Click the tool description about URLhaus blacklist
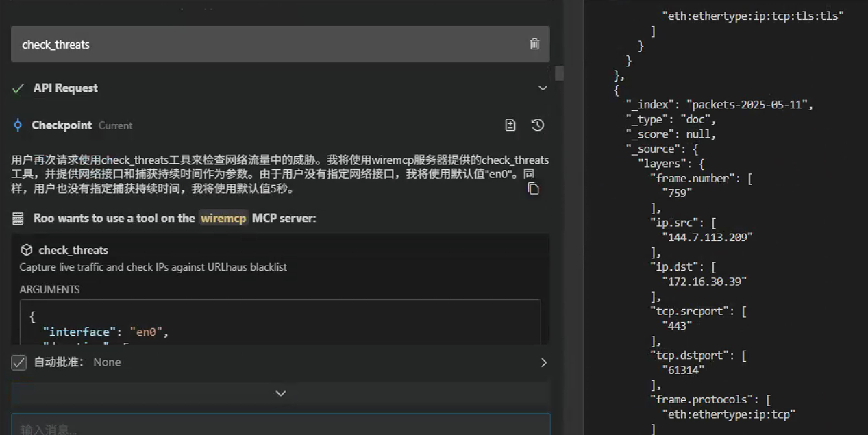Viewport: 868px width, 435px height. coord(152,267)
